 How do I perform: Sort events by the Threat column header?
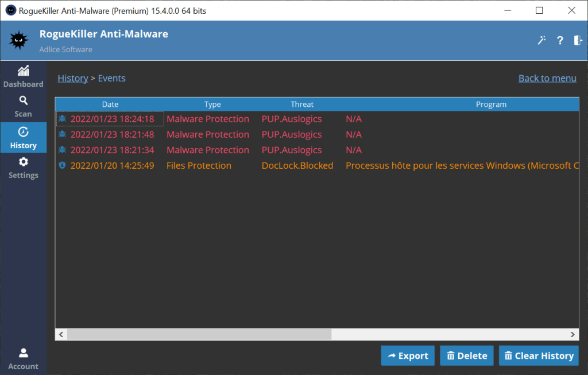pos(302,105)
